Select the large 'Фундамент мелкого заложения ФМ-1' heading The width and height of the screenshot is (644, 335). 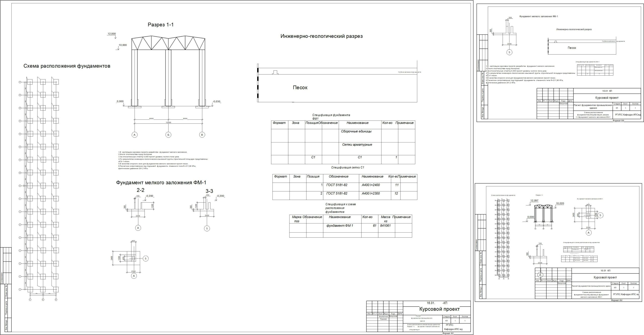point(161,183)
